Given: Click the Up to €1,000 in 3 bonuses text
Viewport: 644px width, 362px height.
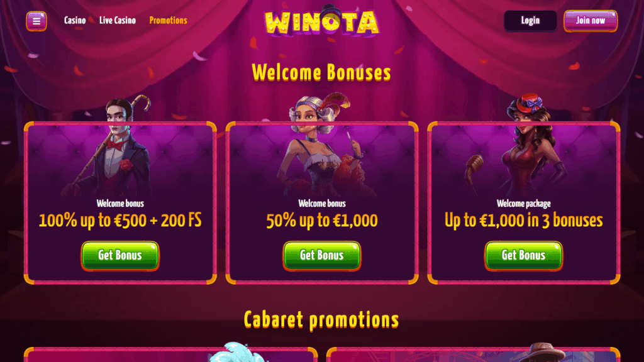Looking at the screenshot, I should click(x=524, y=221).
